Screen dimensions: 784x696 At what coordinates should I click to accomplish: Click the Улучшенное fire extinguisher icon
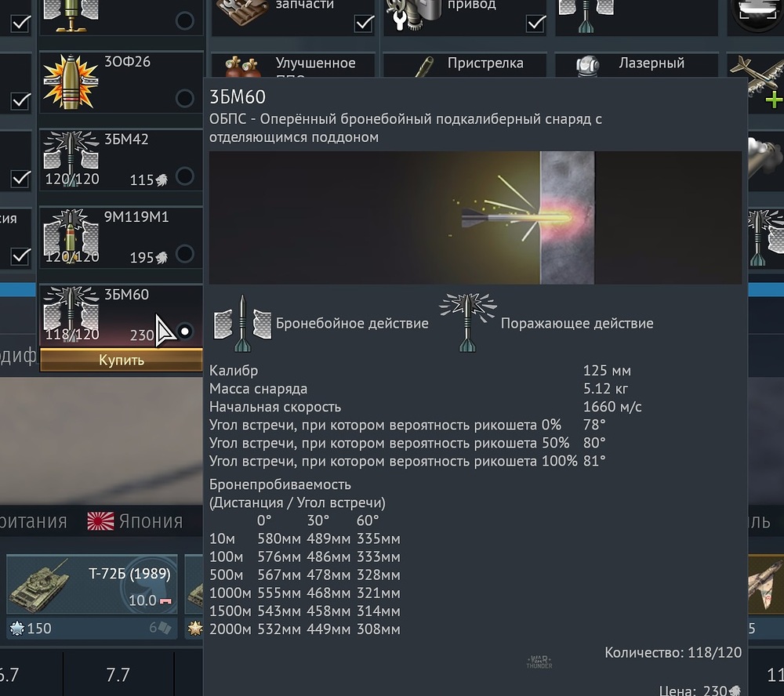click(x=242, y=67)
